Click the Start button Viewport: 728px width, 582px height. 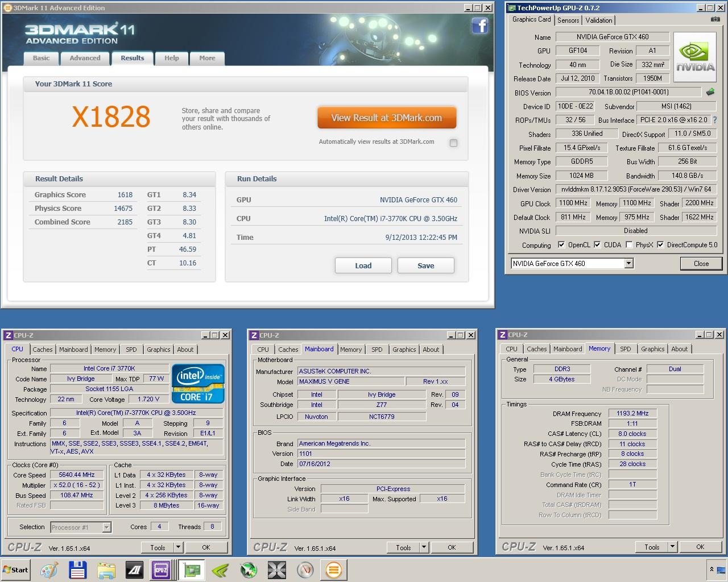[x=15, y=570]
